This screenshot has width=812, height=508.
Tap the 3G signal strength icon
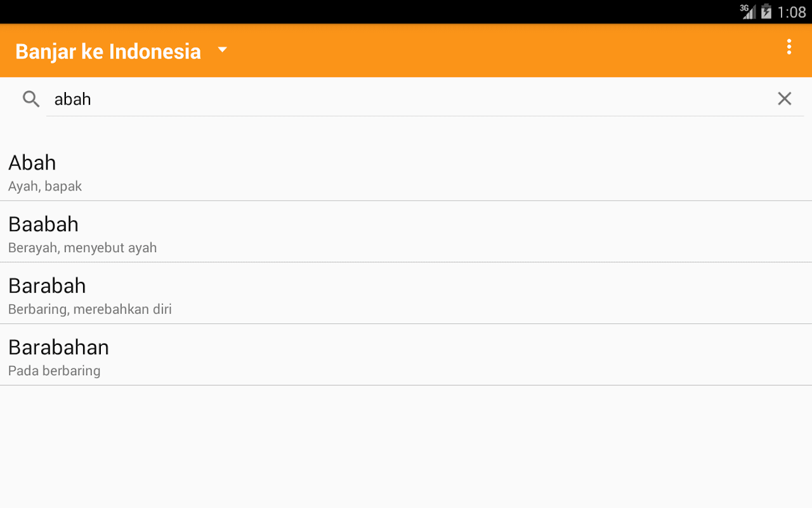click(748, 11)
